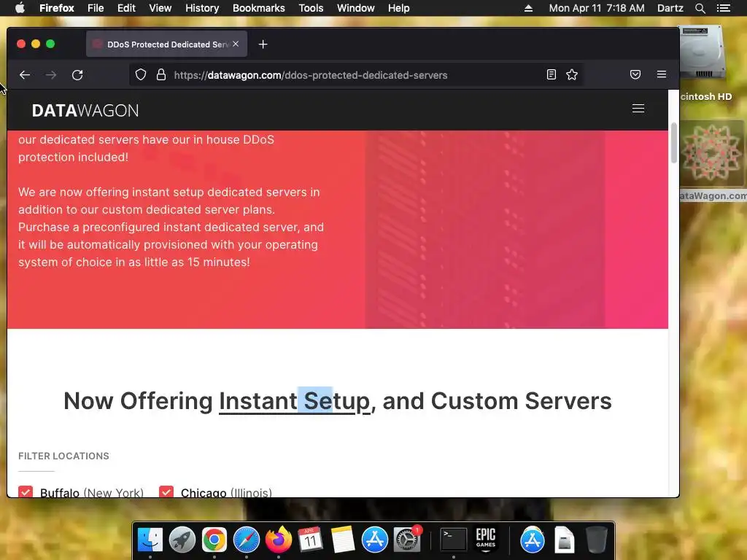Open Finder from the Dock

click(150, 540)
